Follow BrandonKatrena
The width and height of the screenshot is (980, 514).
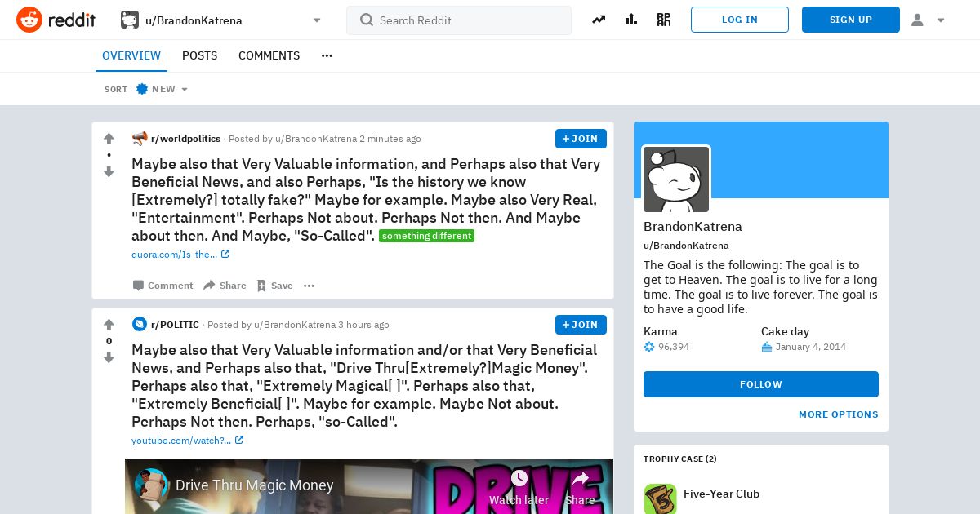[x=761, y=384]
